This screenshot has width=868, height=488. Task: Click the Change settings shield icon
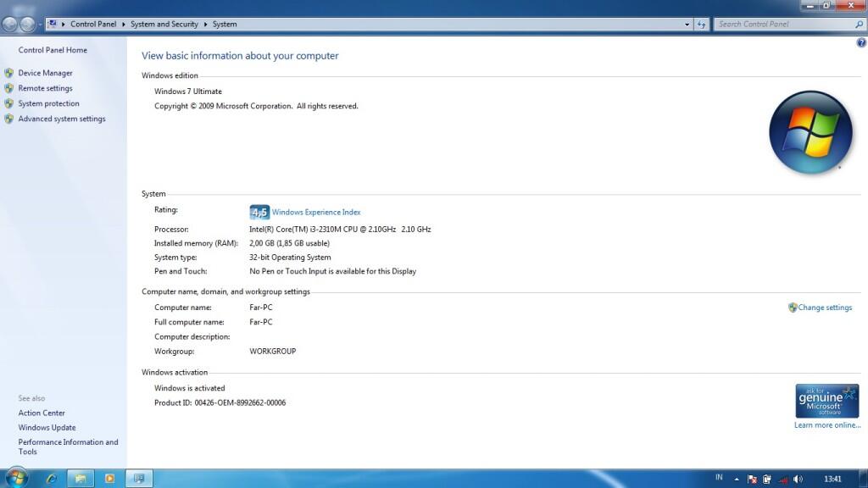pos(793,308)
